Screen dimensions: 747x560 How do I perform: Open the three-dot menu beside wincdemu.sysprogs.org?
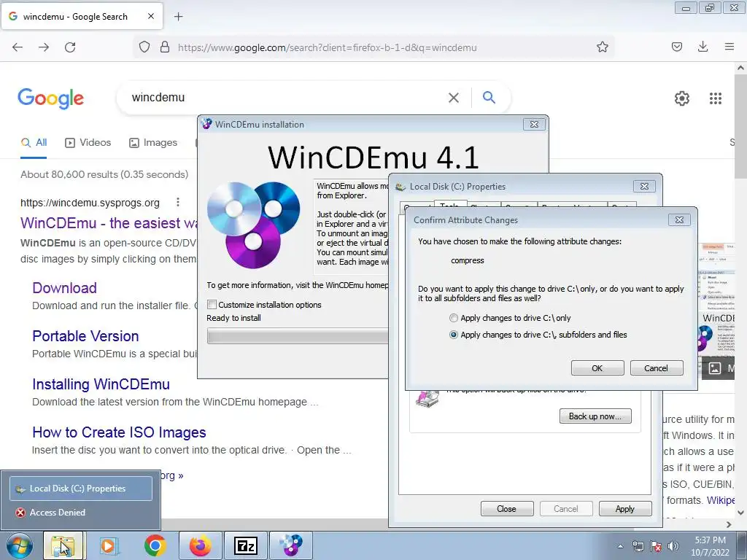(x=178, y=203)
